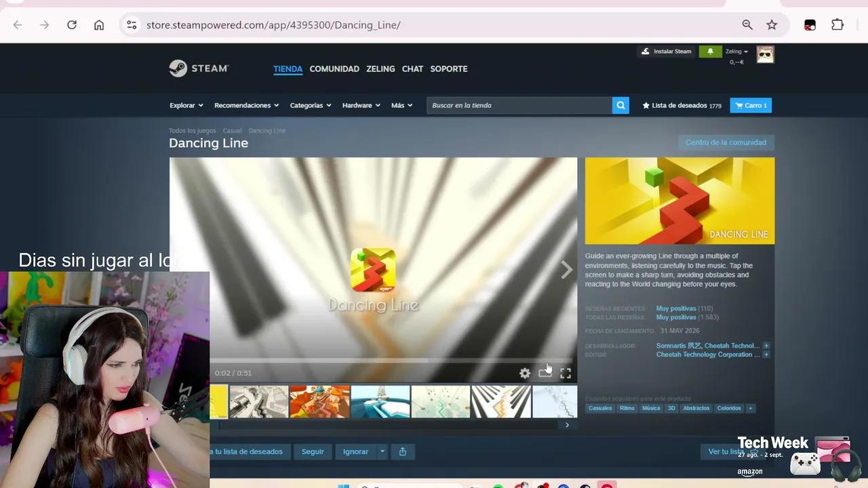Open the browser zoom magnifier icon
868x488 pixels.
(747, 25)
